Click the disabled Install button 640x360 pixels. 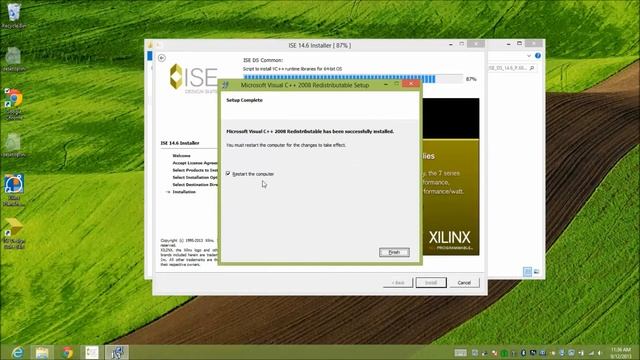coord(431,282)
